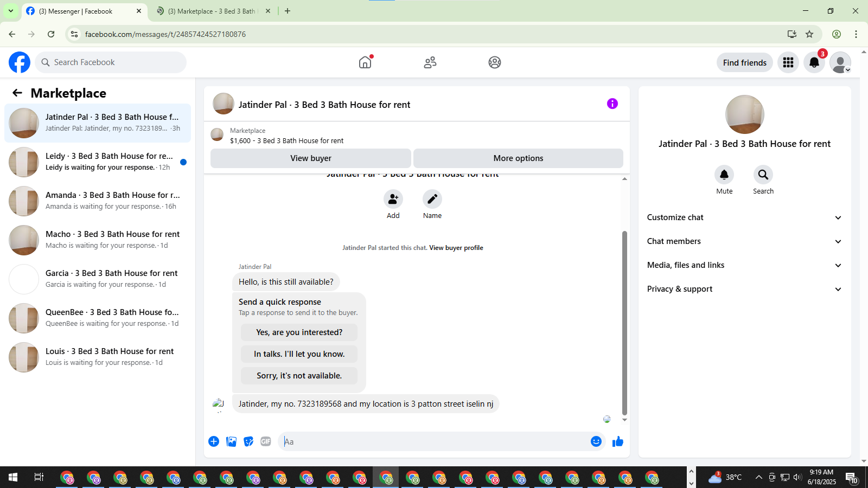Open Leidy's conversation in the list
The width and height of the screenshot is (868, 488).
(x=98, y=162)
